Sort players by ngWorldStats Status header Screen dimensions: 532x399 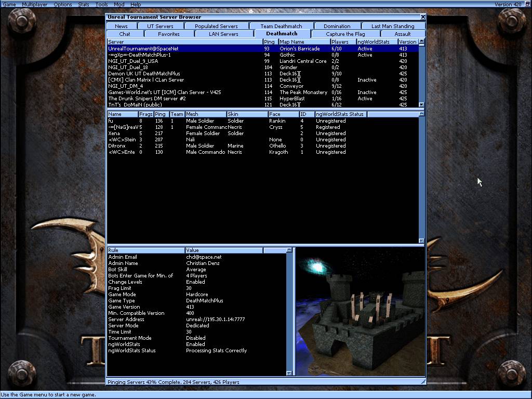(x=341, y=114)
